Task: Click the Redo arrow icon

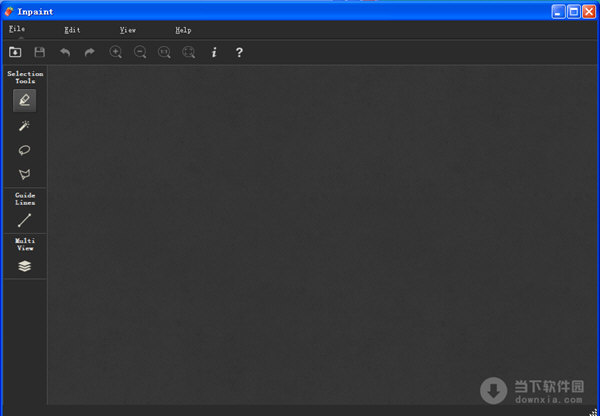Action: [x=89, y=52]
